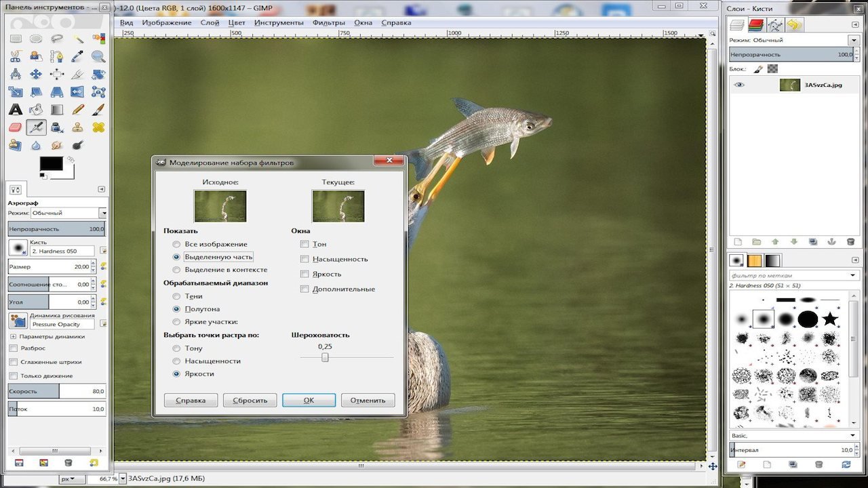The image size is (868, 488).
Task: Pick the Pencil tool
Action: [x=78, y=109]
